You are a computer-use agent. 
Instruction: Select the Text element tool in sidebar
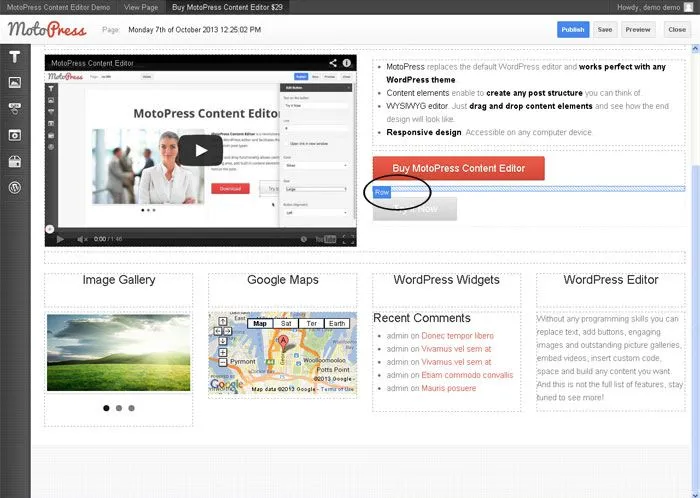pyautogui.click(x=15, y=56)
